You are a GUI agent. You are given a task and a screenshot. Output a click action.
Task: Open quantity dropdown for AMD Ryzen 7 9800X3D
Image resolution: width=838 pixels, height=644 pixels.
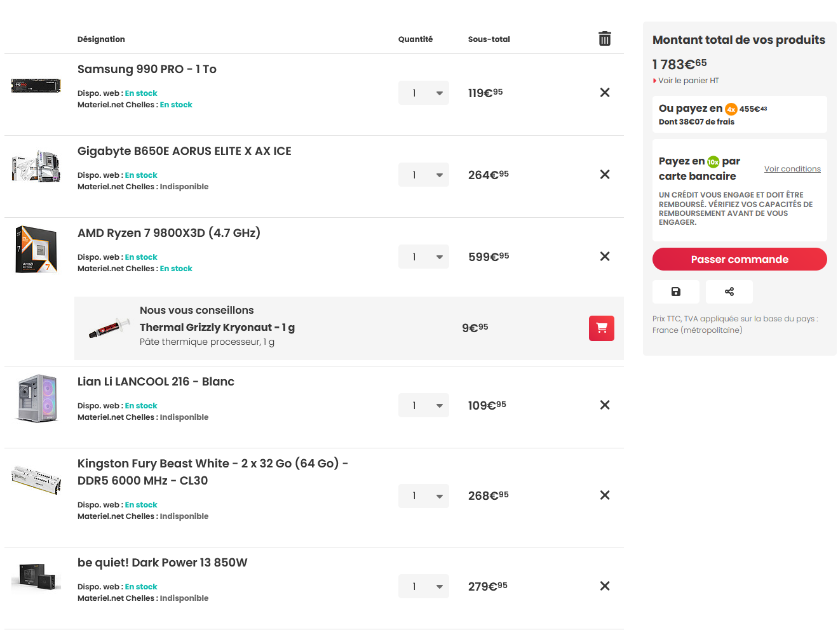(x=424, y=257)
